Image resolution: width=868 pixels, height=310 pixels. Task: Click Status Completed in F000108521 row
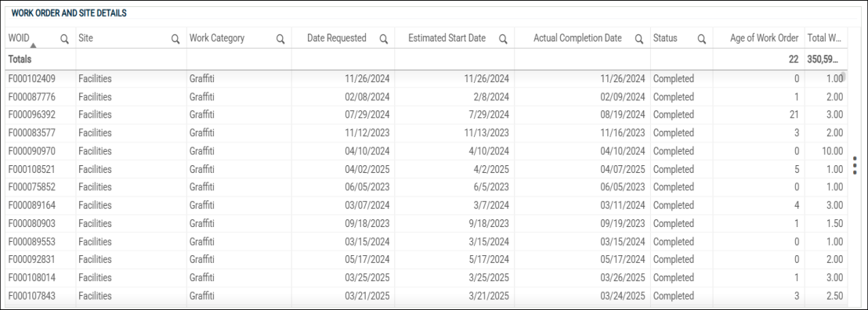point(673,169)
